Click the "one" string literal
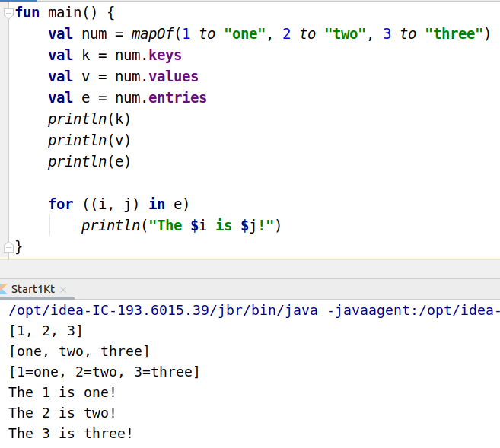The width and height of the screenshot is (500, 448). coord(244,34)
